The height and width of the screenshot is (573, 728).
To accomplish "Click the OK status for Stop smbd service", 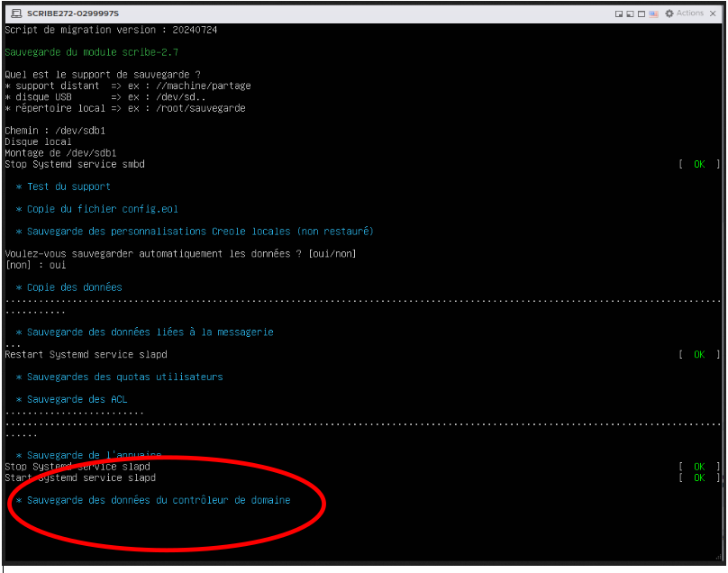I will [x=699, y=164].
